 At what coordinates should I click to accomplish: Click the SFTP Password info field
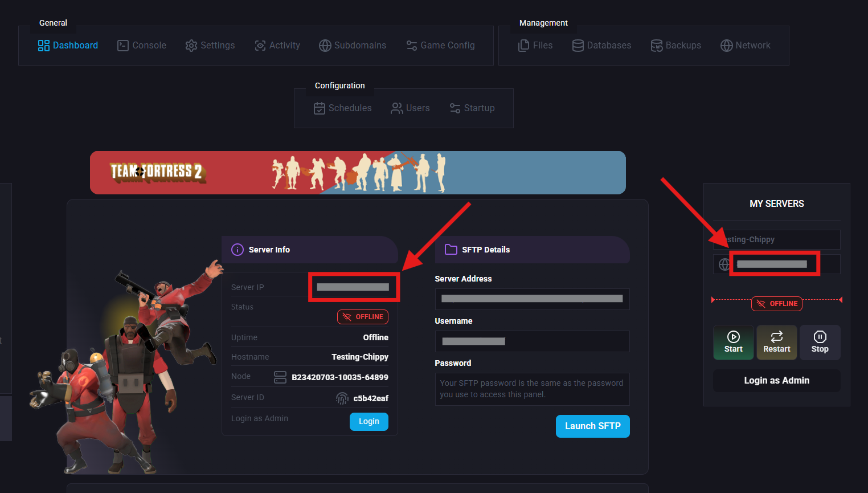533,389
